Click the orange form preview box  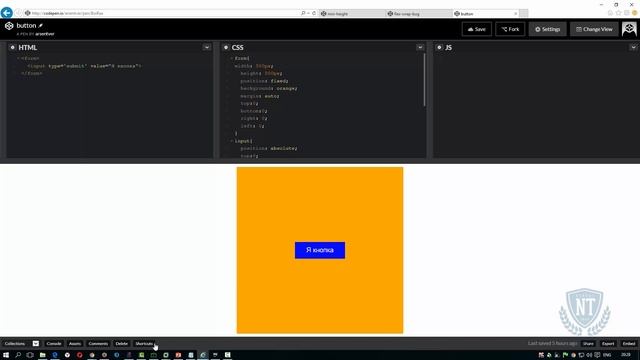coord(320,250)
